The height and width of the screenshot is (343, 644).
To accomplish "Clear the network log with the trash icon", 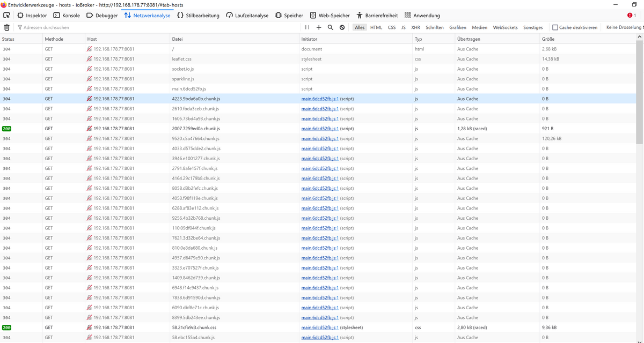I will point(6,27).
